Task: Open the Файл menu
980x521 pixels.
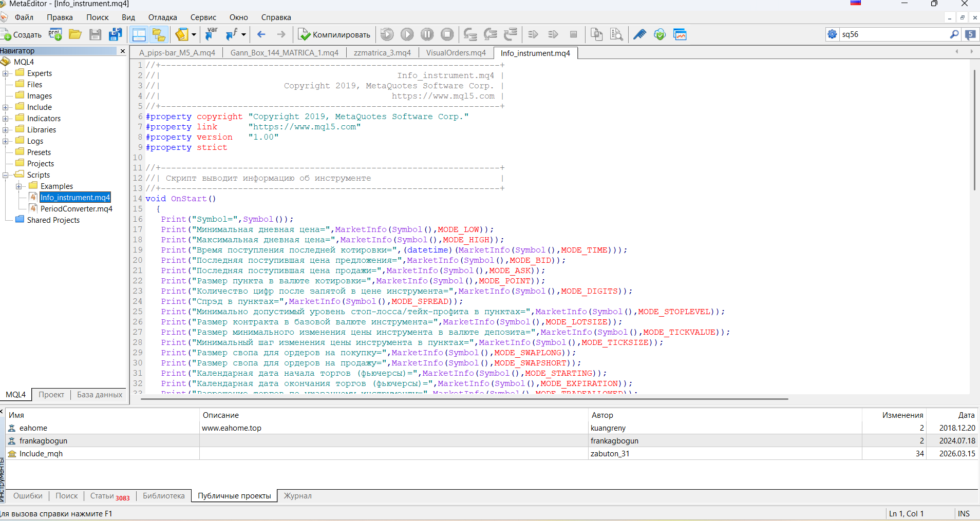Action: click(24, 17)
